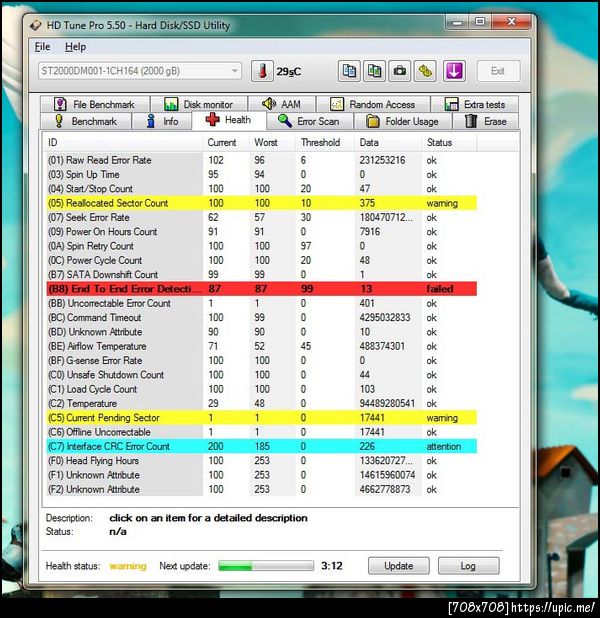Click the copy screenshot to clipboard icon
The width and height of the screenshot is (600, 618).
coord(374,71)
